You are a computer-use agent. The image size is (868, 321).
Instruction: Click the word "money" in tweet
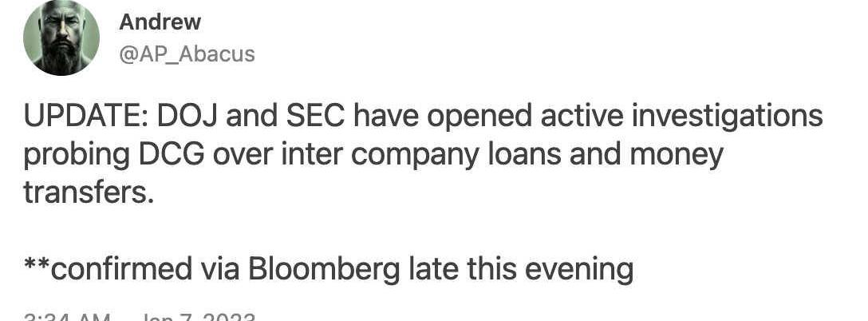681,154
